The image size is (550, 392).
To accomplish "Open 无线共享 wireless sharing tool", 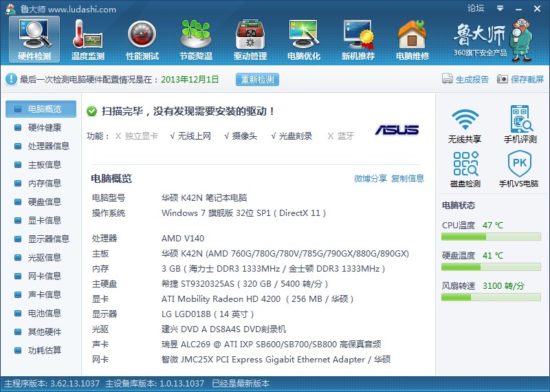I will pos(465,125).
